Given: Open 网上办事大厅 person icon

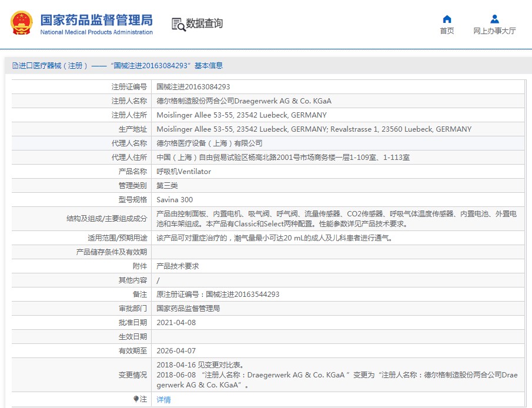Looking at the screenshot, I should click(494, 19).
